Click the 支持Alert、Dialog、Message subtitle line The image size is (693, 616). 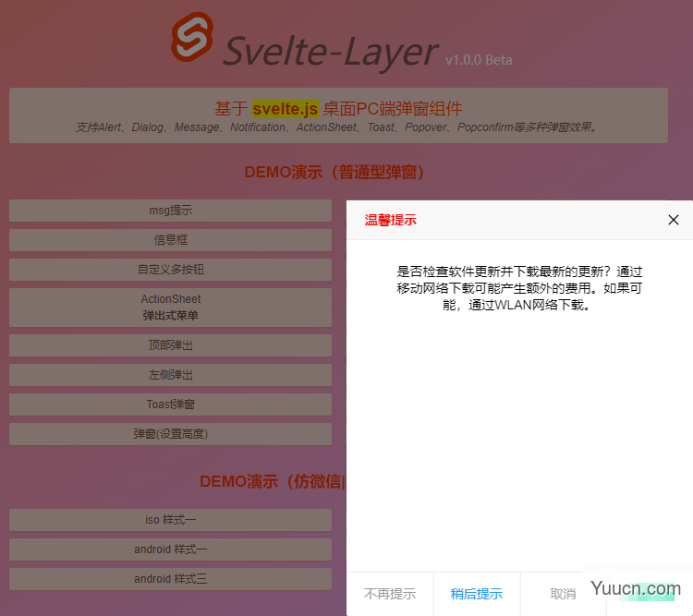tap(336, 127)
